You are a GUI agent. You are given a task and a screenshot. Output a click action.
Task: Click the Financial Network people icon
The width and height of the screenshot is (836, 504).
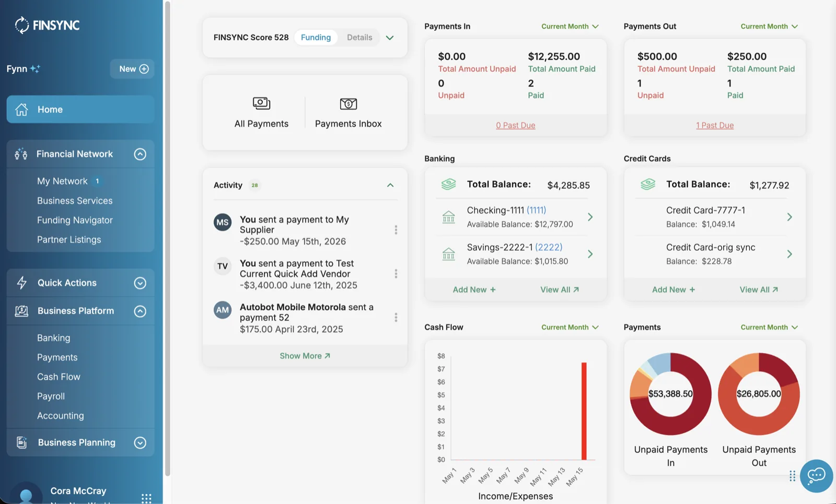click(21, 154)
